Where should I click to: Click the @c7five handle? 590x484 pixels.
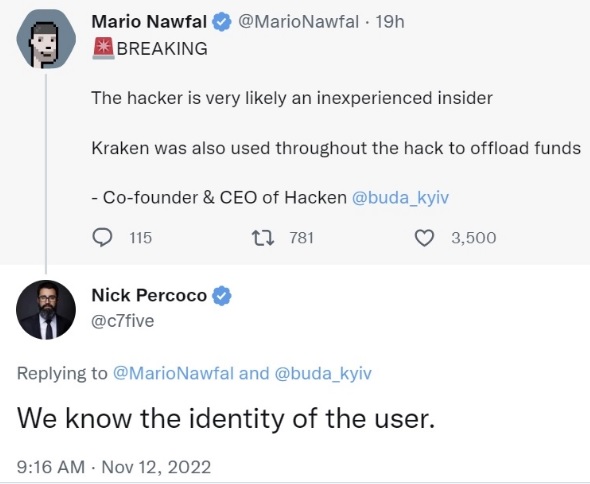(x=123, y=321)
